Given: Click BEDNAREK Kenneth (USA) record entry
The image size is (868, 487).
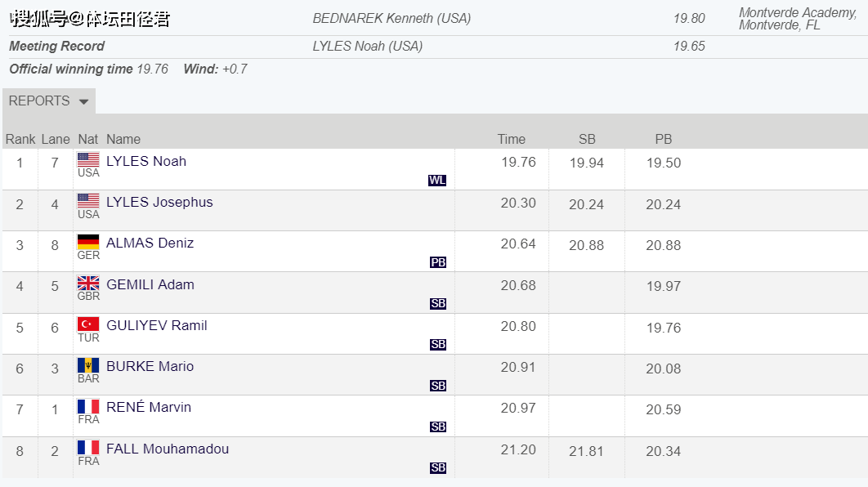Looking at the screenshot, I should 391,18.
